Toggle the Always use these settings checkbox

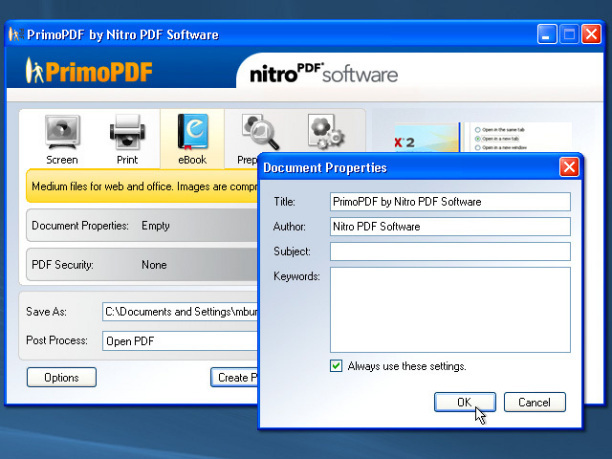[336, 366]
